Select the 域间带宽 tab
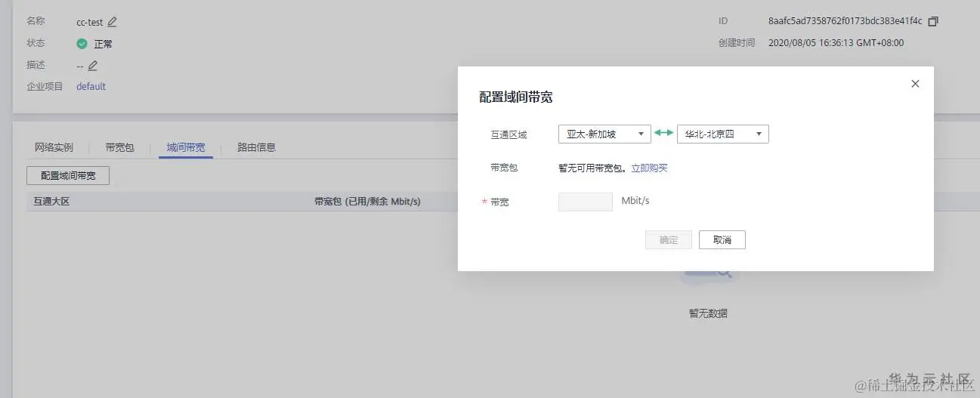Viewport: 980px width, 398px height. tap(186, 147)
